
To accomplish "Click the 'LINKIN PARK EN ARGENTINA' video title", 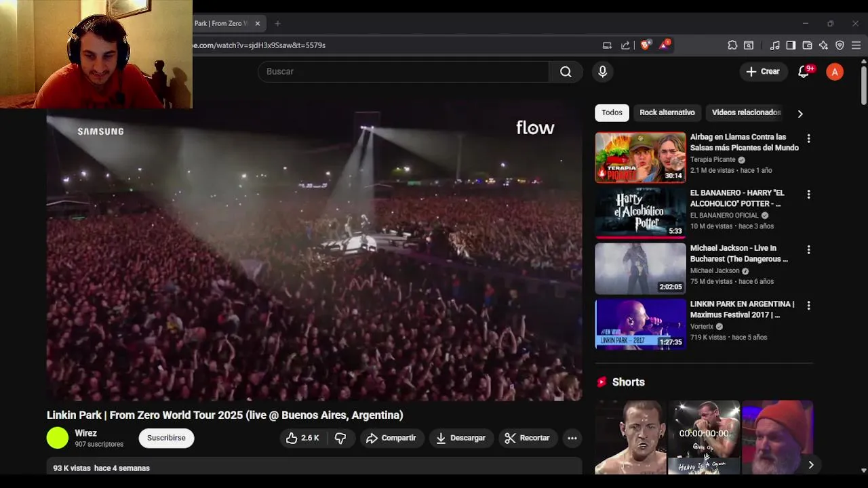I will click(742, 309).
